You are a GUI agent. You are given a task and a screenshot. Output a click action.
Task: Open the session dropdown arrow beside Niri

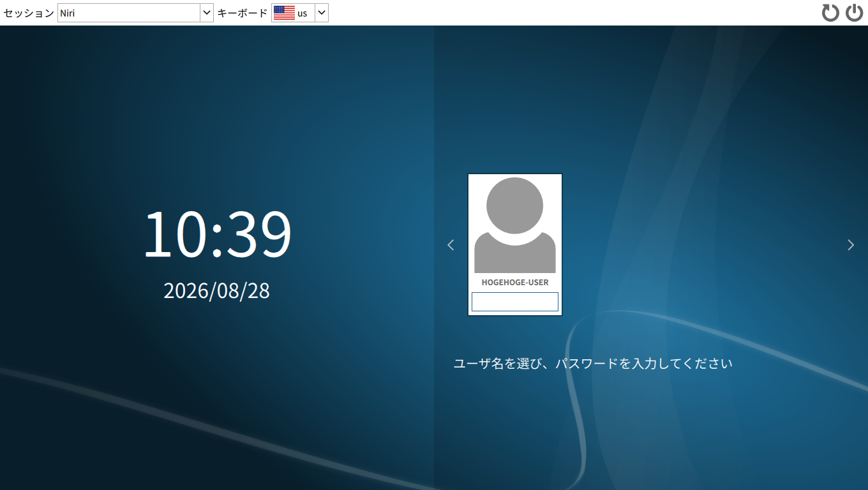tap(207, 13)
